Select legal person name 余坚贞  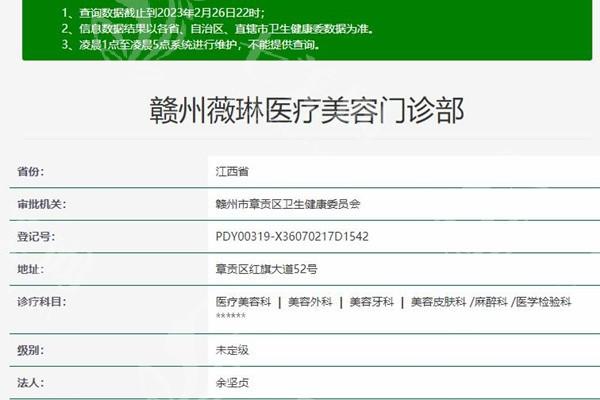pos(232,382)
